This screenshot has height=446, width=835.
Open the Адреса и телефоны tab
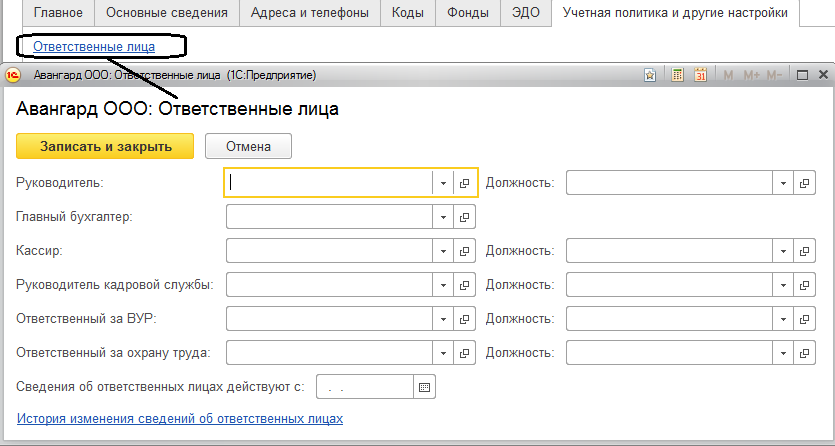coord(308,13)
